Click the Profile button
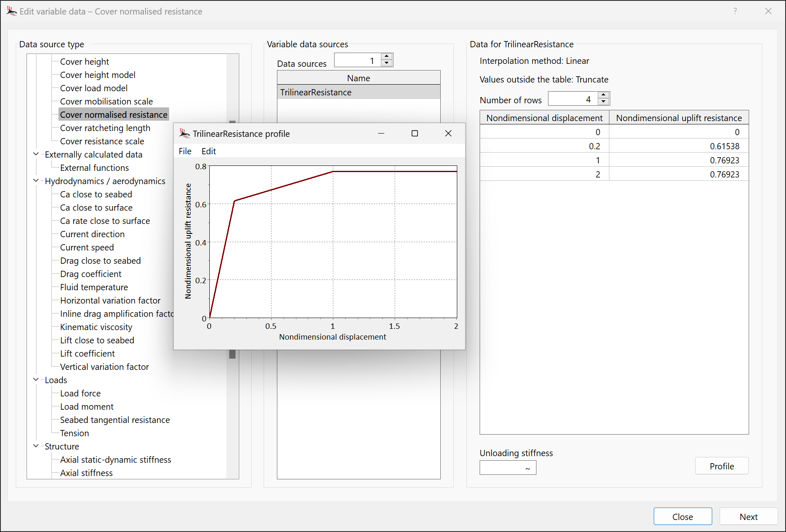This screenshot has width=786, height=532. tap(721, 466)
